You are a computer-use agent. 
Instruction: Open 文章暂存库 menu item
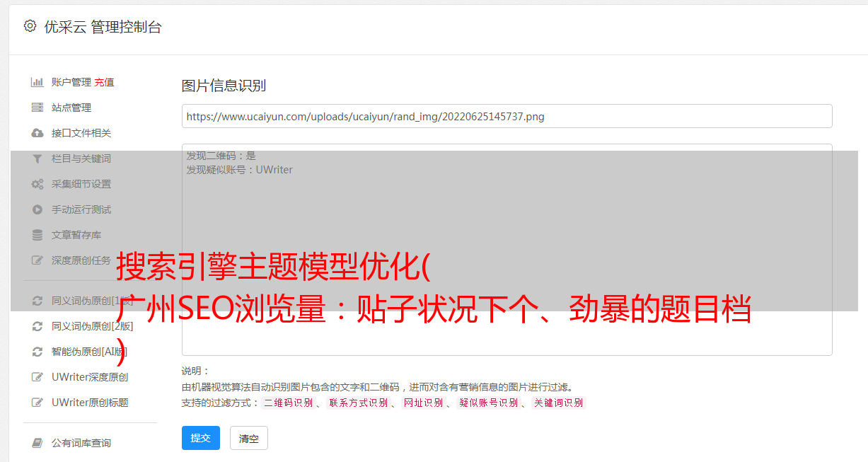[76, 235]
